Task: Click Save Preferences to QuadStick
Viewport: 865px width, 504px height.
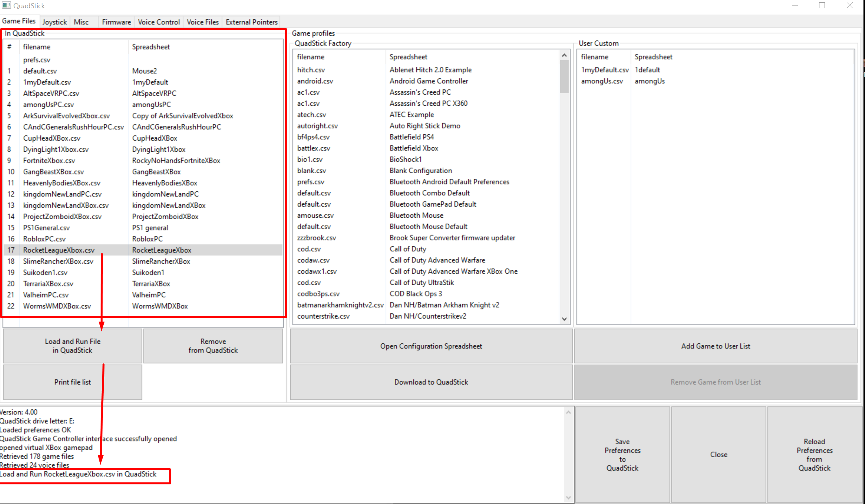Action: [623, 455]
